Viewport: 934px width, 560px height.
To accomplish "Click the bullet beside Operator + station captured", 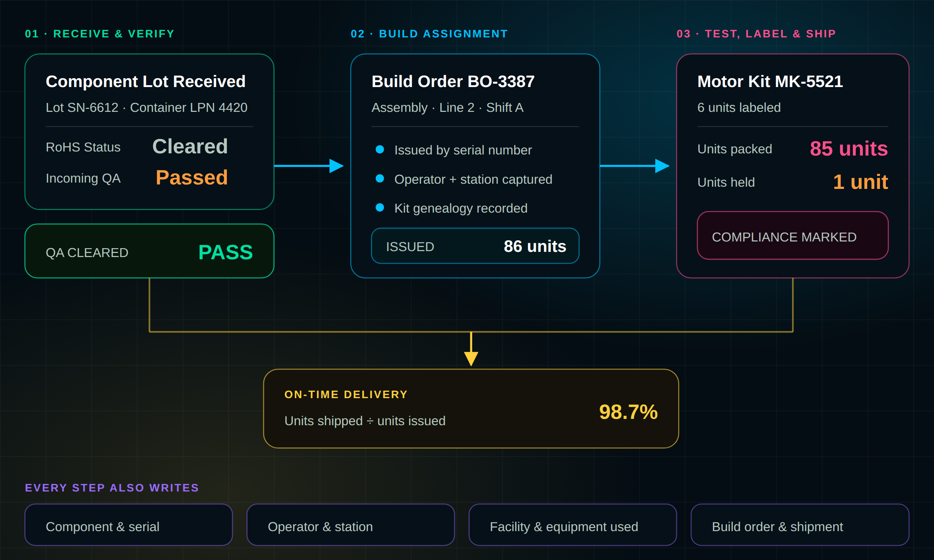I will click(x=380, y=179).
